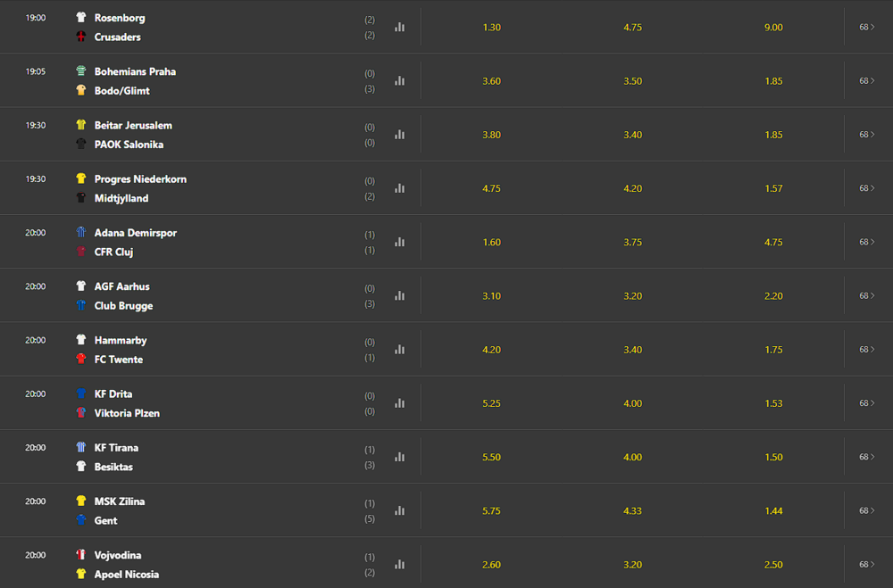Show stats icon for Adana Demirspor match
The height and width of the screenshot is (588, 893).
point(400,242)
